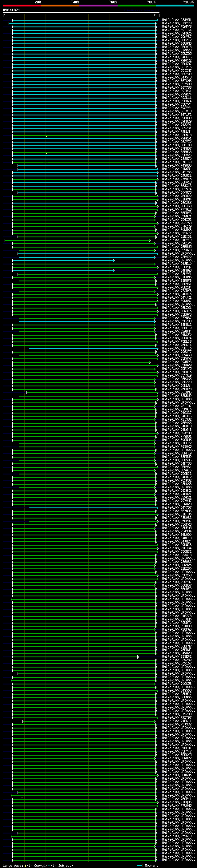Select hit UniRef100_O82574
The height and width of the screenshot is (868, 197).
(177, 189)
